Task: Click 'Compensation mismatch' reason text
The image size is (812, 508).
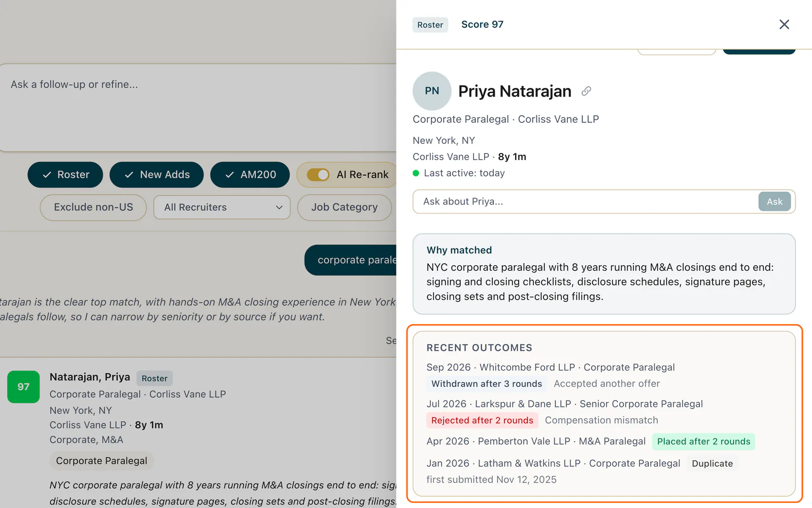Action: point(601,421)
